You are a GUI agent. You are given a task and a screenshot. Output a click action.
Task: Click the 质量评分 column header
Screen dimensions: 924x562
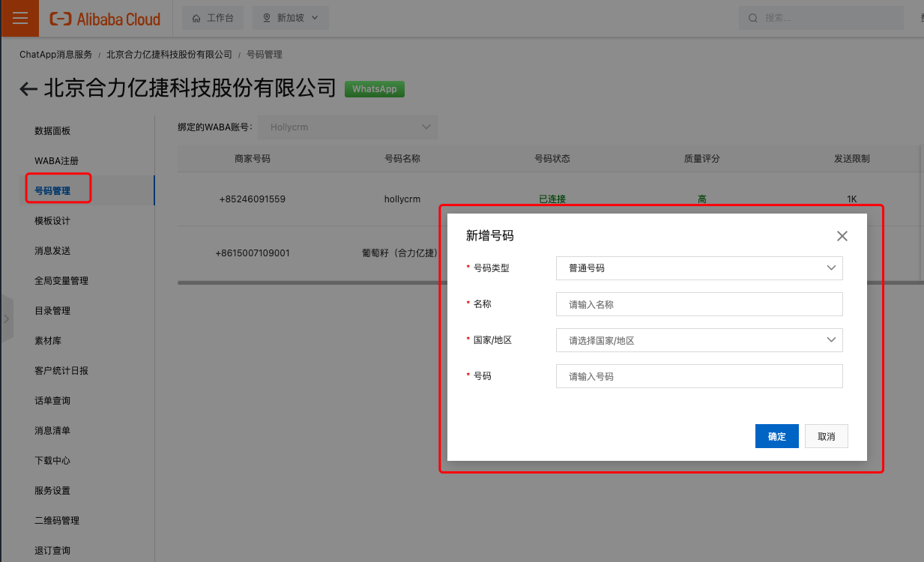tap(702, 159)
